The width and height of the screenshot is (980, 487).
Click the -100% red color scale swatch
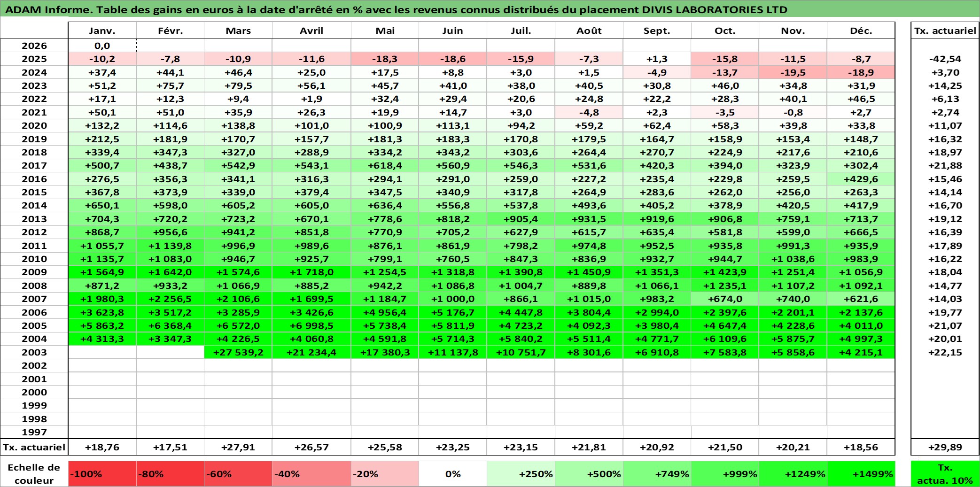pos(102,474)
